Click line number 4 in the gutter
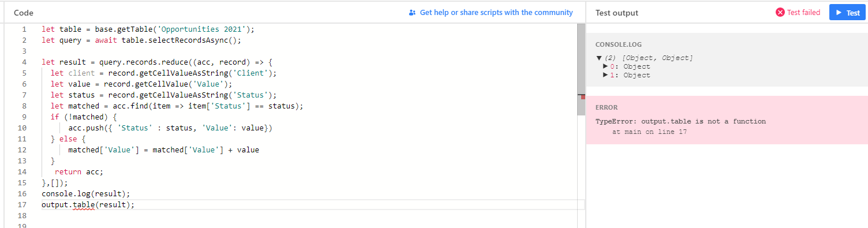Image resolution: width=868 pixels, height=228 pixels. coord(24,62)
